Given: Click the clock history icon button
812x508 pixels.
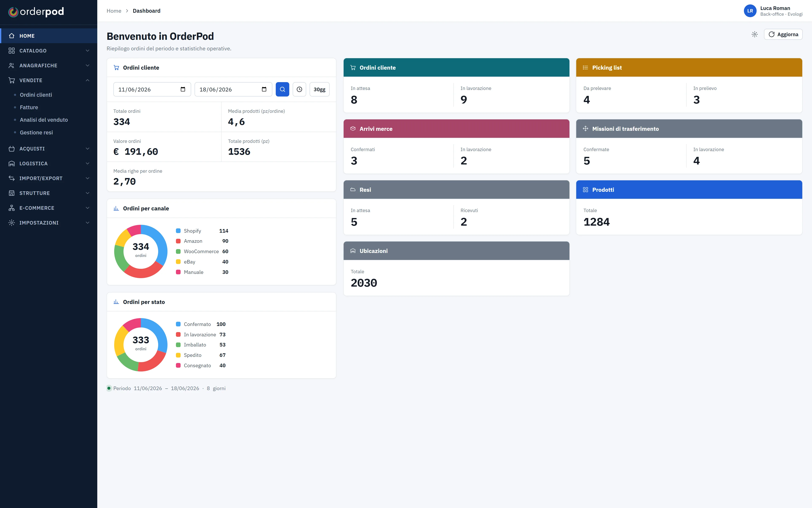Looking at the screenshot, I should pyautogui.click(x=299, y=89).
